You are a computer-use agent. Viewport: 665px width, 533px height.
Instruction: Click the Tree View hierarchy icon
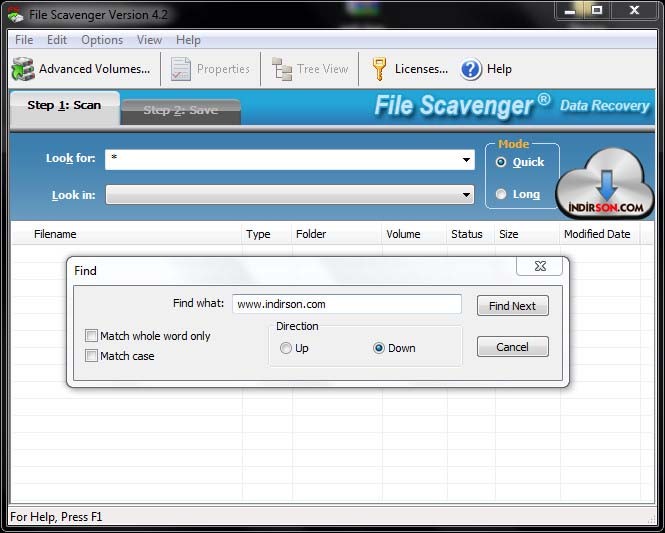282,69
